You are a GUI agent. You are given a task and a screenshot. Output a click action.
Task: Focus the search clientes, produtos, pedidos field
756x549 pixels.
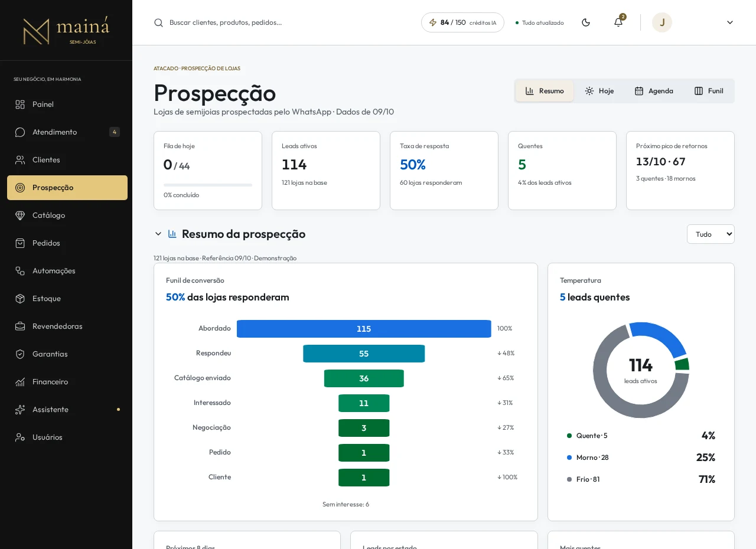coord(283,22)
